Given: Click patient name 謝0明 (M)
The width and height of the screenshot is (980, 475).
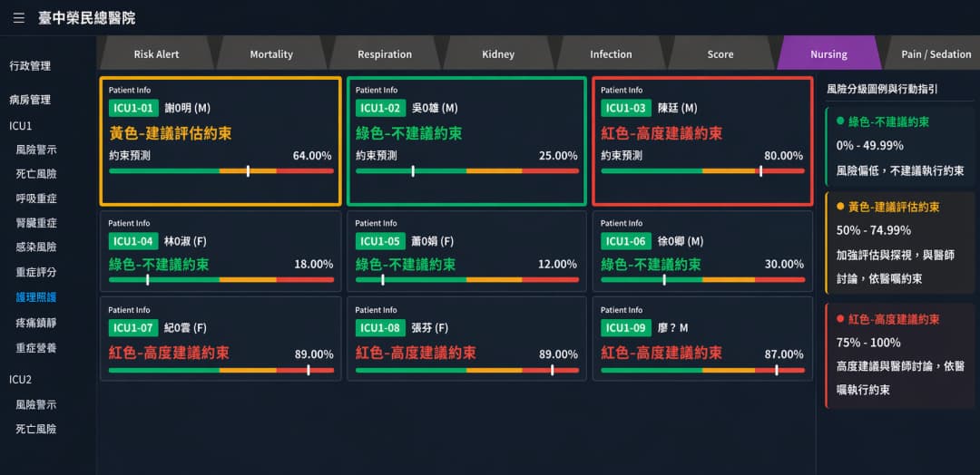Looking at the screenshot, I should (188, 108).
